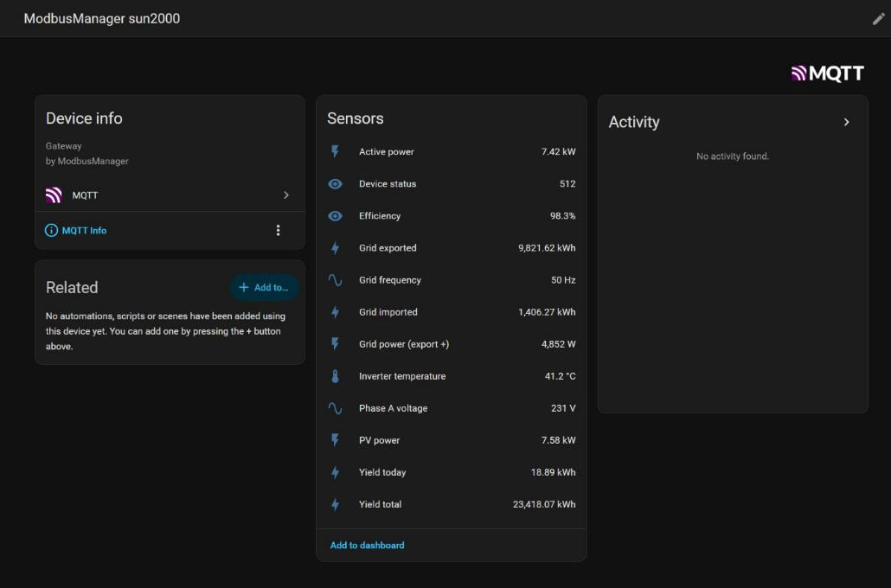Screen dimensions: 891x588
Task: Click the Device status eye icon
Action: (x=336, y=184)
